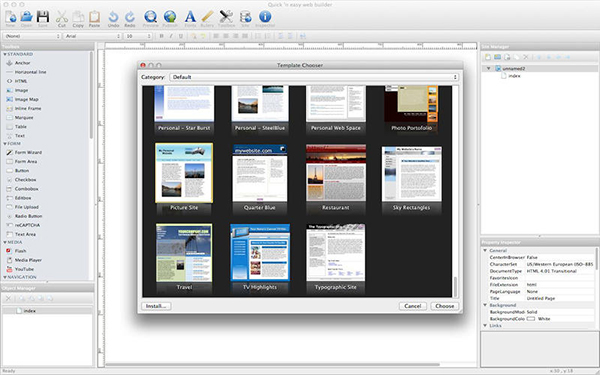Click the Choose button
600x375 pixels.
click(445, 306)
